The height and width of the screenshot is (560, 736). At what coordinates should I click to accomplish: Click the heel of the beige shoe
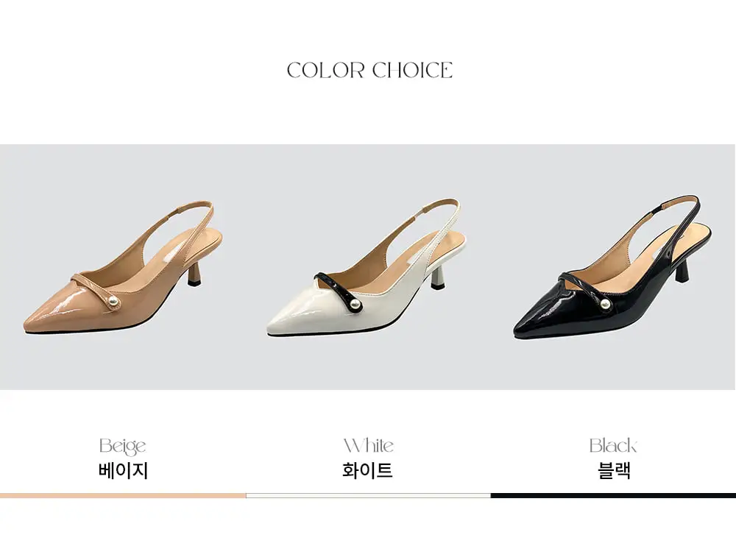click(195, 274)
